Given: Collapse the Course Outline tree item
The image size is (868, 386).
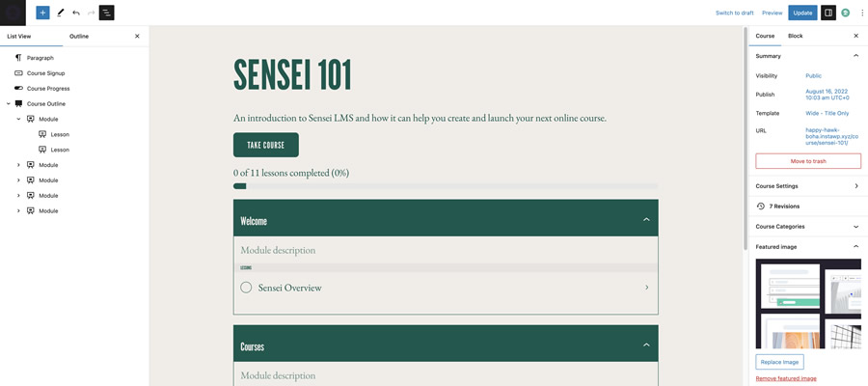Looking at the screenshot, I should pos(9,103).
